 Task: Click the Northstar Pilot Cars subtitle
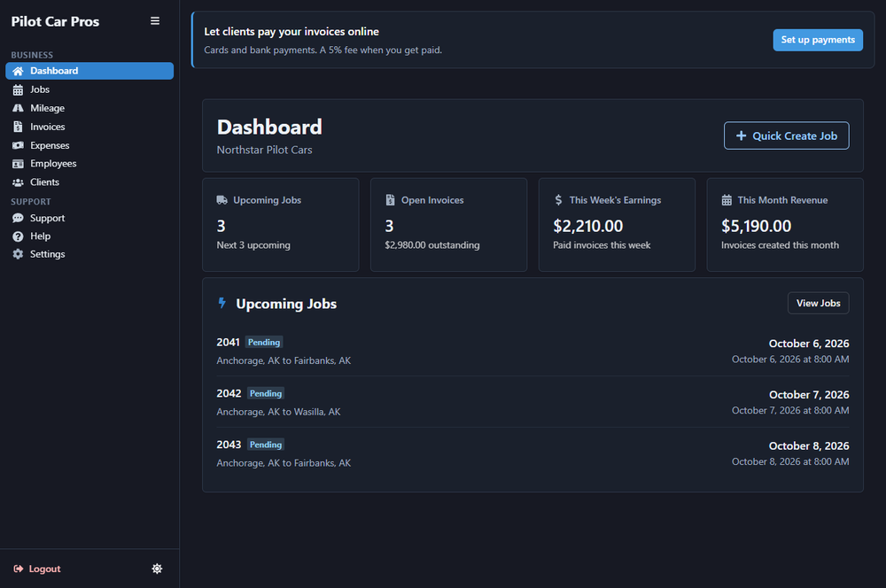tap(264, 150)
